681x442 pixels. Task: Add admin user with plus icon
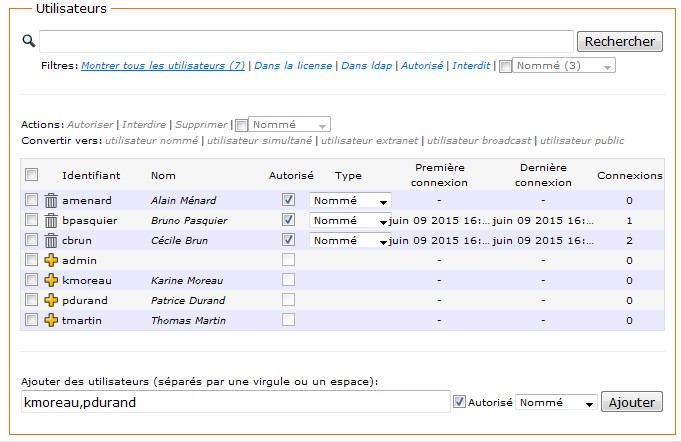[51, 260]
